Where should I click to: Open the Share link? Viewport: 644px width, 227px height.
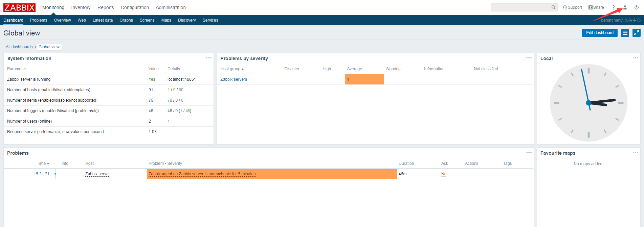[596, 7]
